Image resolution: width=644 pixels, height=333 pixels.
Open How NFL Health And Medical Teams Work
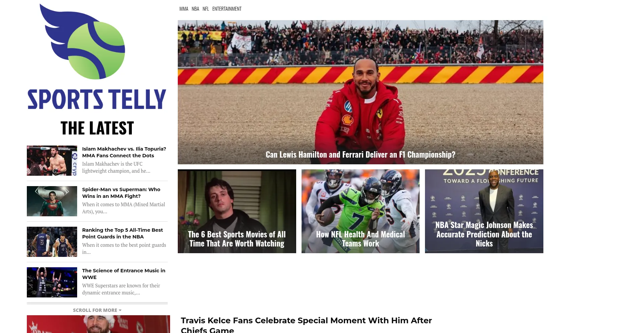pos(361,239)
